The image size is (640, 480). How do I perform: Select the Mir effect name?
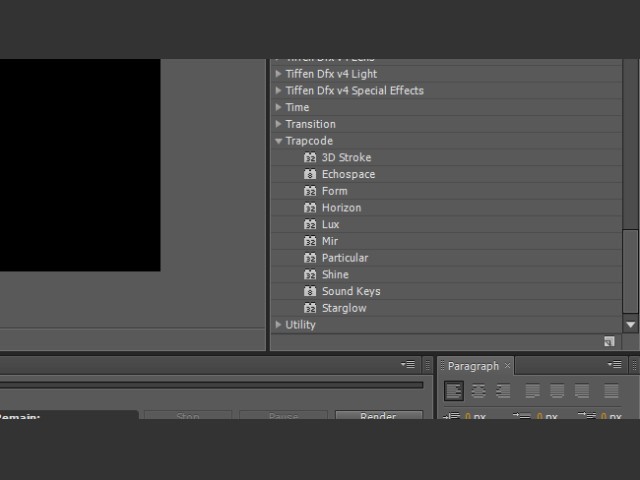pyautogui.click(x=330, y=241)
